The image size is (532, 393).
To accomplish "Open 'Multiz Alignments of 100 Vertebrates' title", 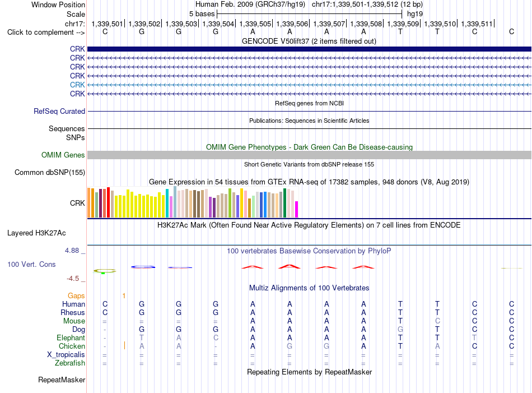I will (x=309, y=288).
